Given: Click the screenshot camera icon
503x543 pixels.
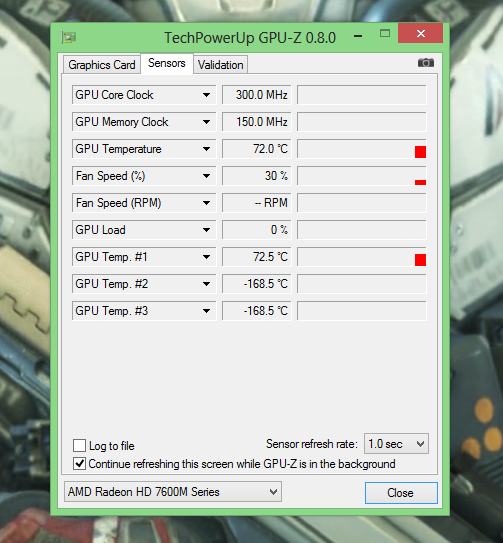Looking at the screenshot, I should (426, 63).
